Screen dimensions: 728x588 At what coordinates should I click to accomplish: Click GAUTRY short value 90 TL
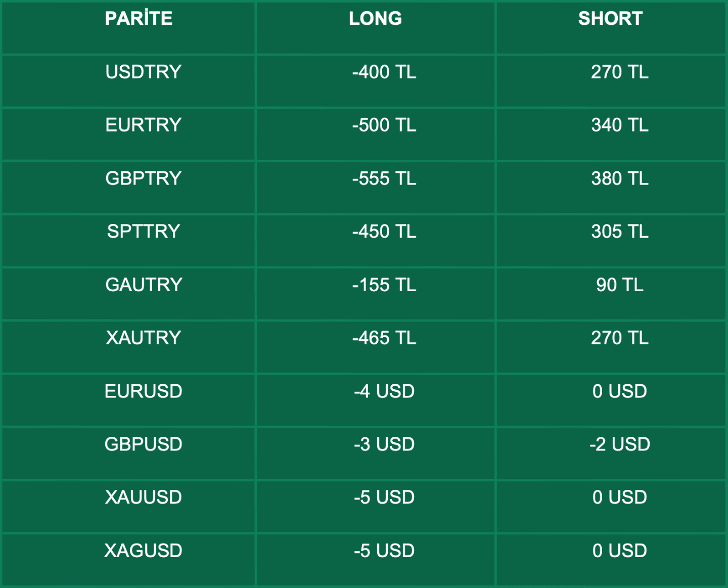point(620,285)
